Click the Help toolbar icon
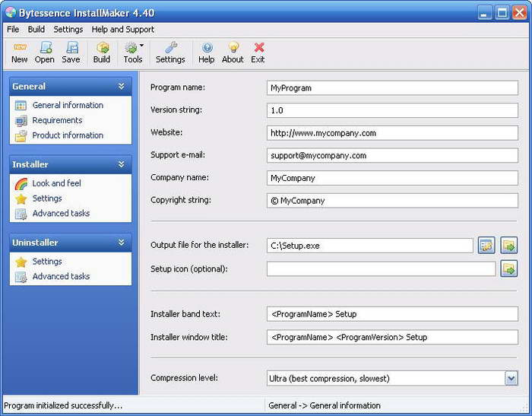The image size is (532, 416). (x=207, y=48)
